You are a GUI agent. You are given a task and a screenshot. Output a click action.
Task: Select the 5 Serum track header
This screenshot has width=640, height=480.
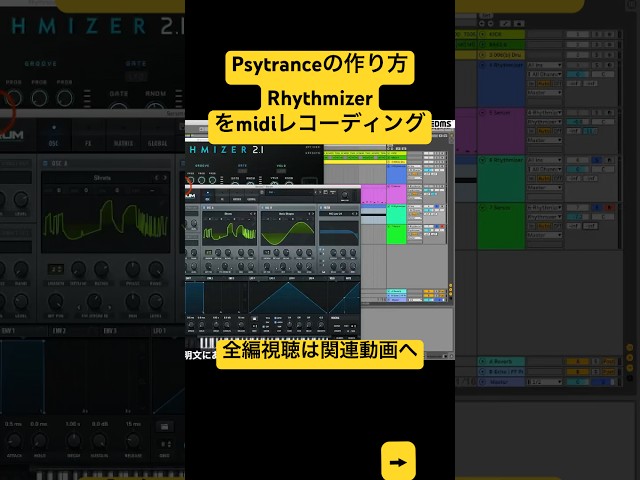501,131
